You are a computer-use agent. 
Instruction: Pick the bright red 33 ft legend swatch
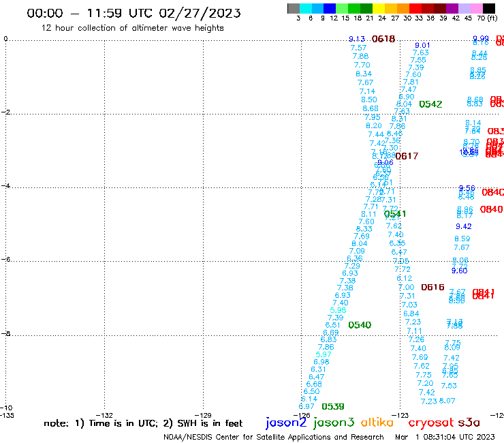click(x=415, y=8)
